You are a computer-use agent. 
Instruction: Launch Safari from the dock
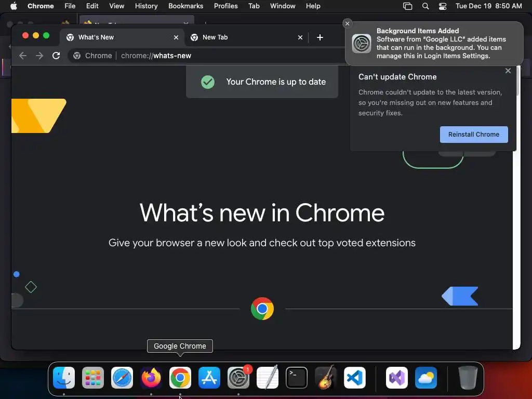click(122, 378)
